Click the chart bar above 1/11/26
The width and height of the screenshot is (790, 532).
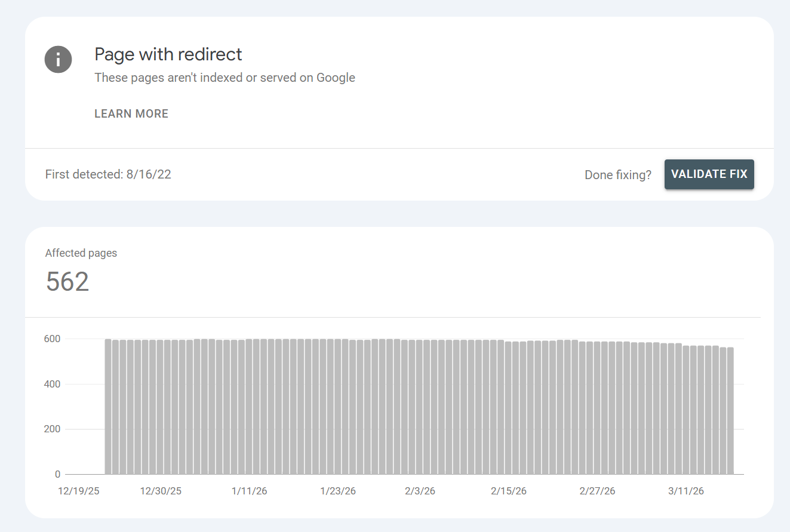(x=249, y=406)
